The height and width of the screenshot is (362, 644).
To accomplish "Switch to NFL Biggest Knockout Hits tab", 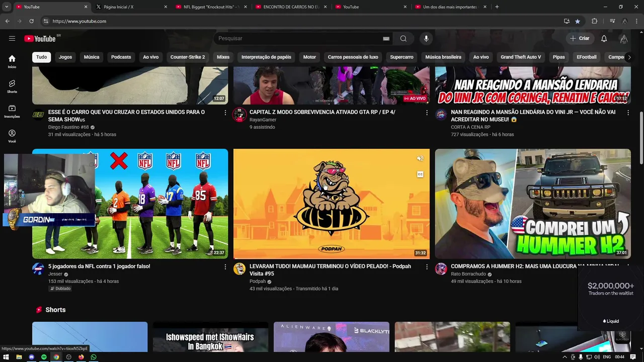I will click(211, 7).
